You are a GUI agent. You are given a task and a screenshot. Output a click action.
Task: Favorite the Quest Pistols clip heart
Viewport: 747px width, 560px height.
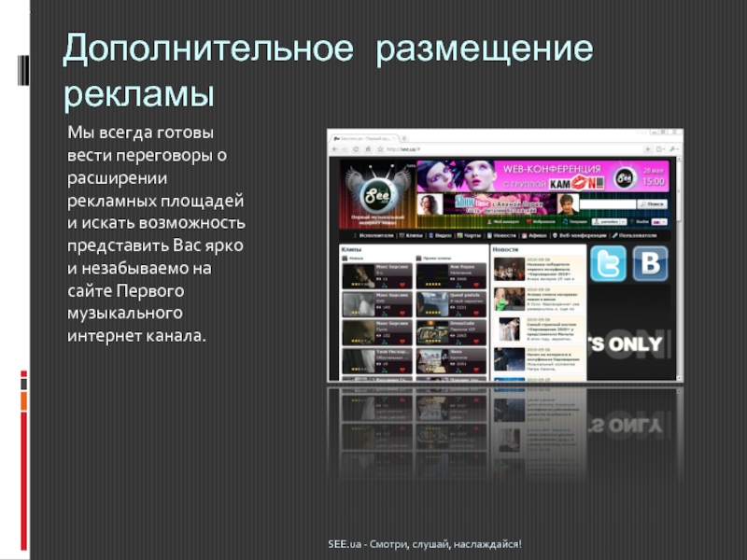(476, 313)
